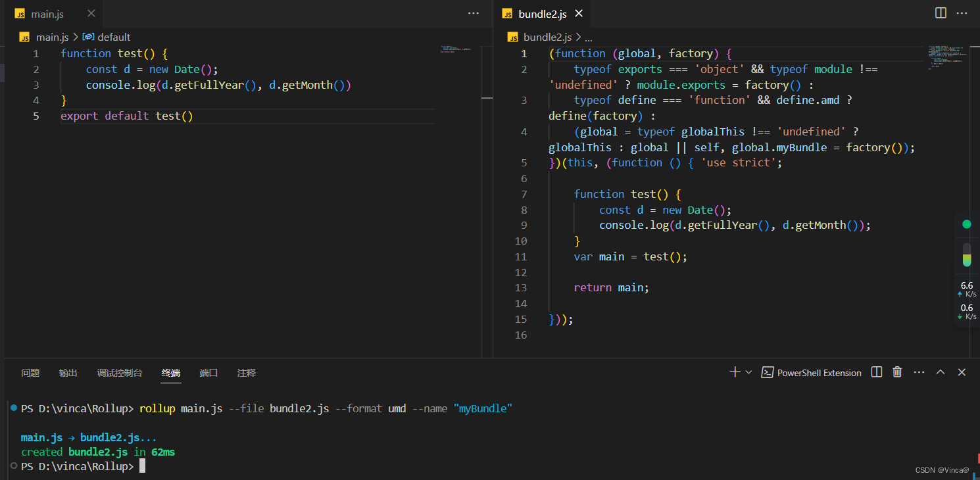Viewport: 980px width, 480px height.
Task: Close the bottom panel
Action: pos(962,372)
